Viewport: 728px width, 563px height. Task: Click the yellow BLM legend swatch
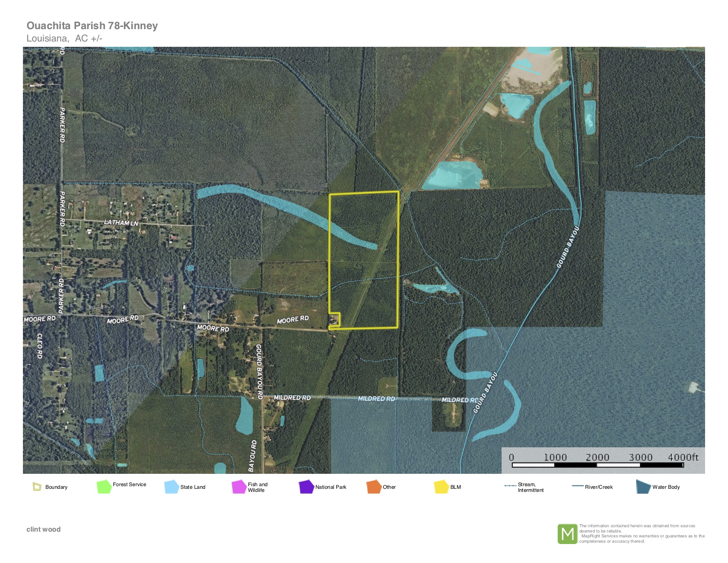pyautogui.click(x=441, y=487)
